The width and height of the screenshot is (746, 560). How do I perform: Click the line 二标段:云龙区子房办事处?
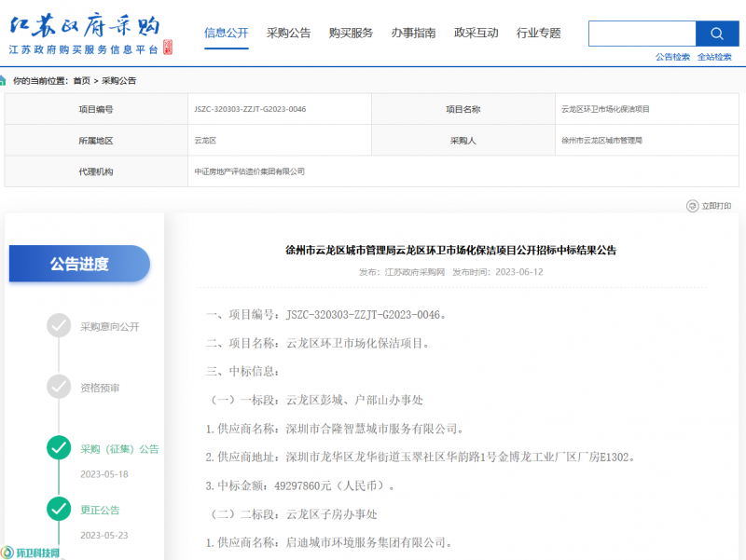294,514
